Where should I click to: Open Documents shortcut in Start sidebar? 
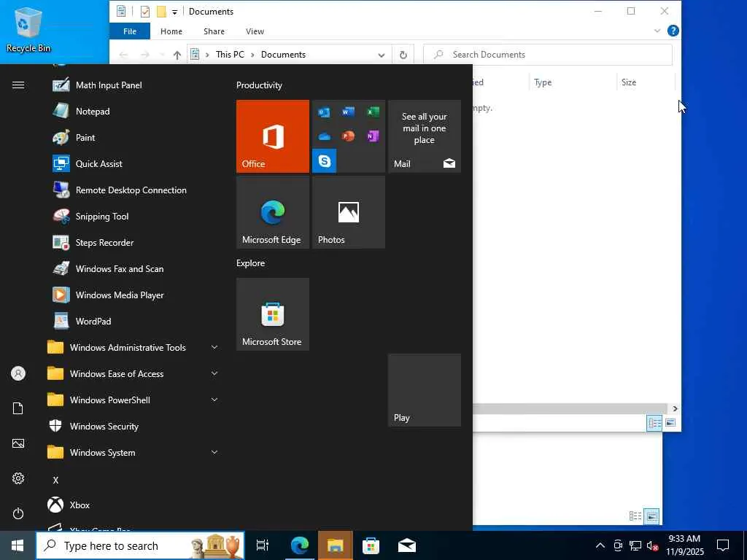[18, 408]
